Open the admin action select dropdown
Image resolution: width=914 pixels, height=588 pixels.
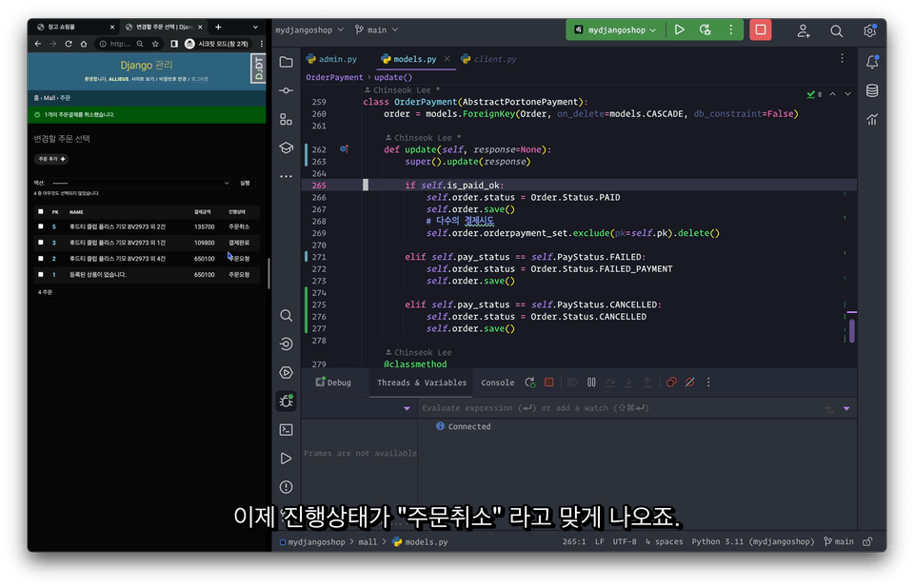tap(140, 183)
